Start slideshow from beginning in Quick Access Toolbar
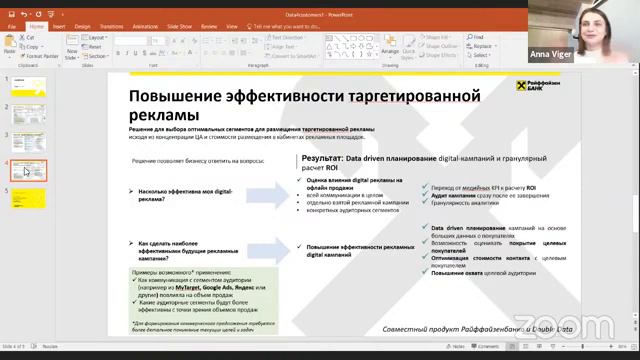 point(51,14)
